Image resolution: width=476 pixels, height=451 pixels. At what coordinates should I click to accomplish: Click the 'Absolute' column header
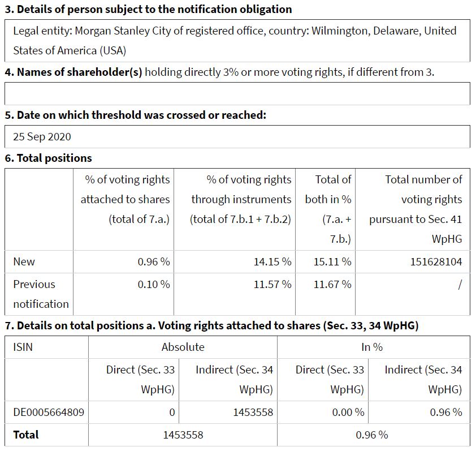coord(183,347)
